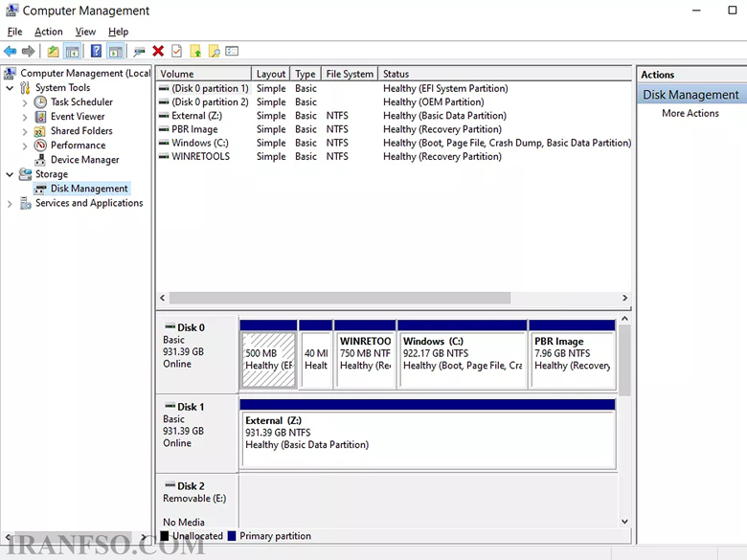Image resolution: width=747 pixels, height=560 pixels.
Task: Select the Device Manager icon in tree
Action: pyautogui.click(x=40, y=160)
